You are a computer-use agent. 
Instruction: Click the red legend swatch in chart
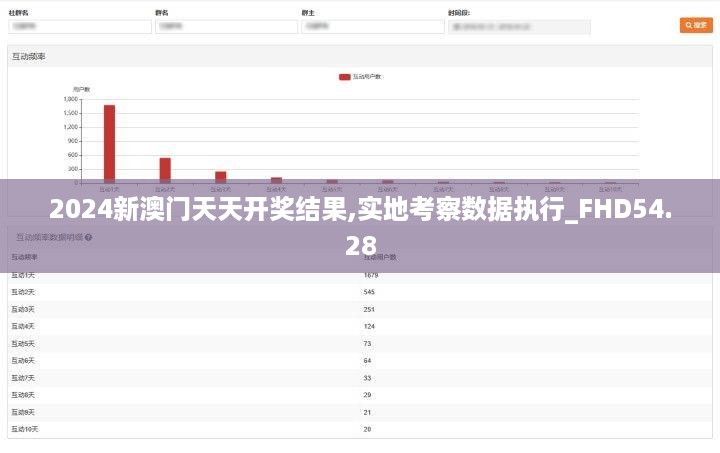pos(345,76)
